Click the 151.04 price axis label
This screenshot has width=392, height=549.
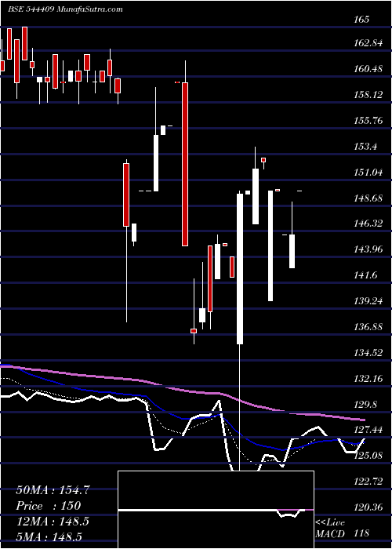pos(369,173)
